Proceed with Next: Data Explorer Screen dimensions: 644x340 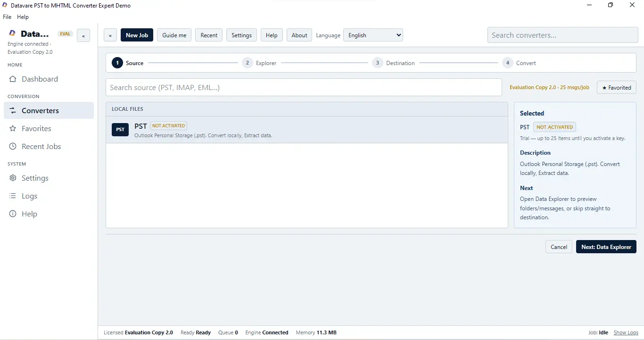[x=606, y=247]
